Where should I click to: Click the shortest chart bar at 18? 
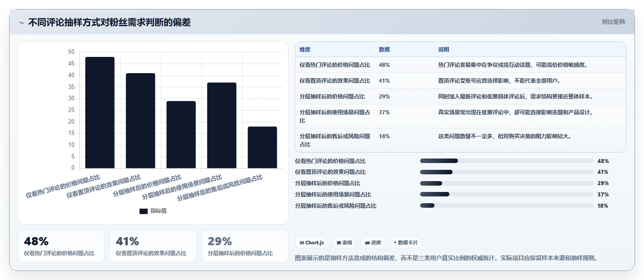(262, 147)
